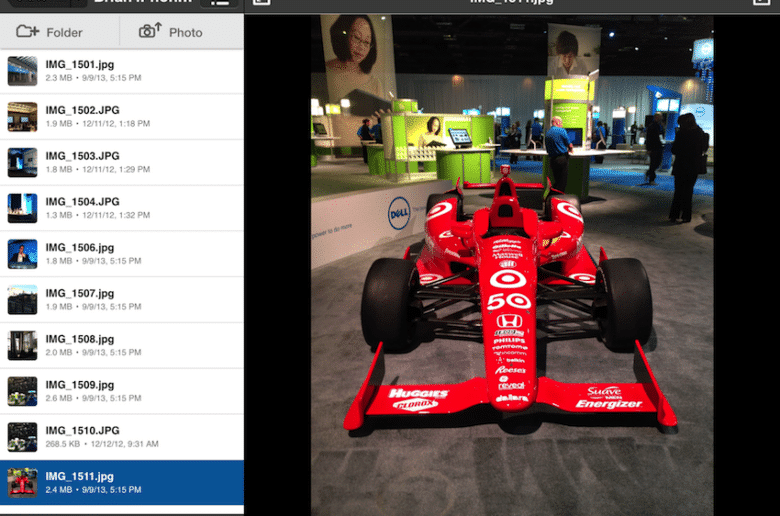The height and width of the screenshot is (516, 780).
Task: Open the IMG_1502.JPG thumbnail
Action: [x=22, y=116]
